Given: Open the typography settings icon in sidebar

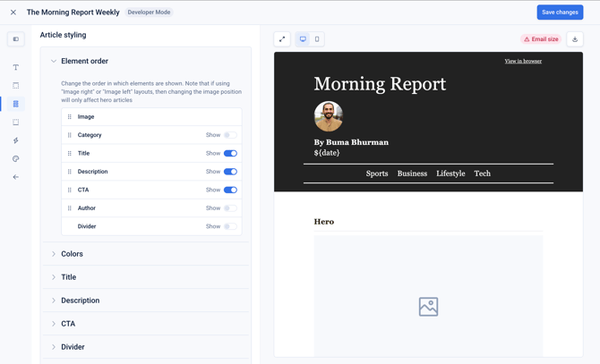Looking at the screenshot, I should pyautogui.click(x=16, y=67).
